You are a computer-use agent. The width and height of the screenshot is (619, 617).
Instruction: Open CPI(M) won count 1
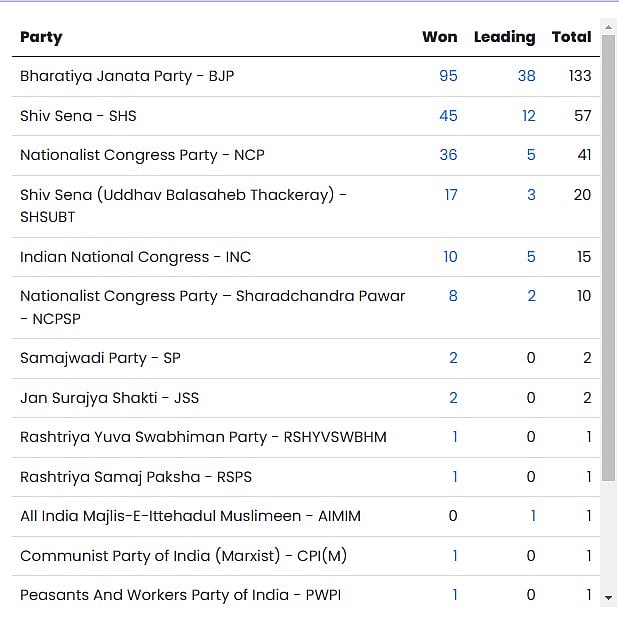pyautogui.click(x=455, y=555)
